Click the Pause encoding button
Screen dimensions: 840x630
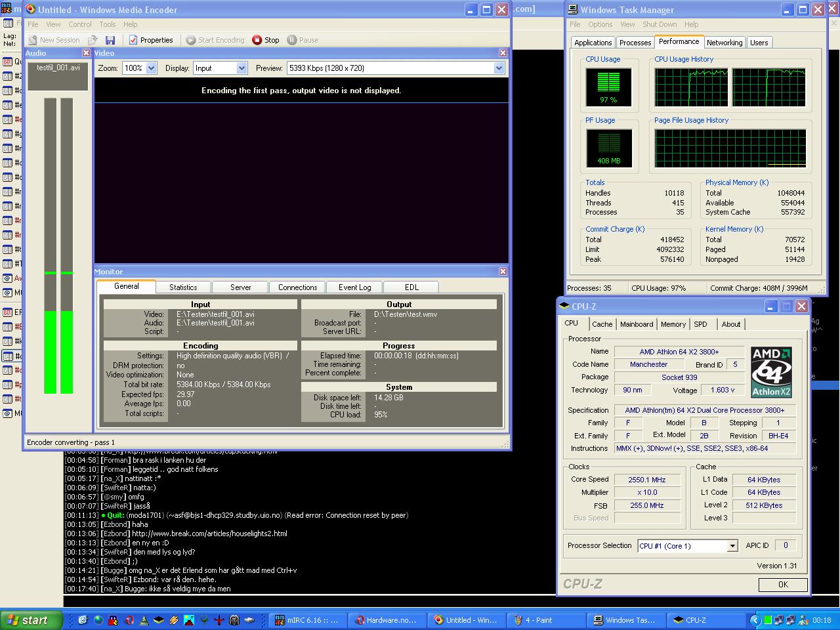(x=303, y=40)
